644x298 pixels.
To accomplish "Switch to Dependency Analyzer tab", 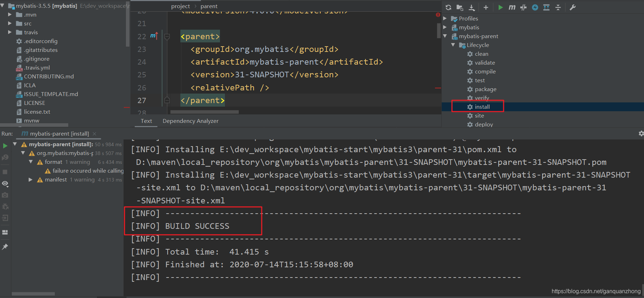I will [x=191, y=121].
